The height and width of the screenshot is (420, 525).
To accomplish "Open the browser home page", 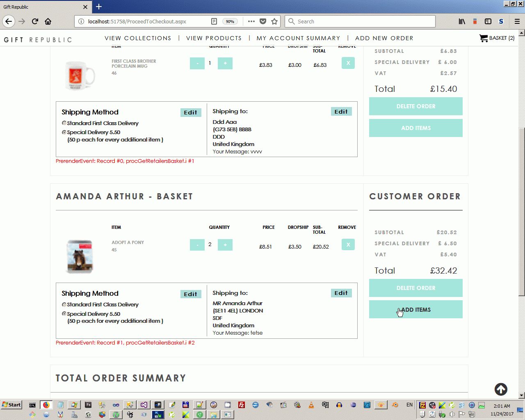I will 48,21.
